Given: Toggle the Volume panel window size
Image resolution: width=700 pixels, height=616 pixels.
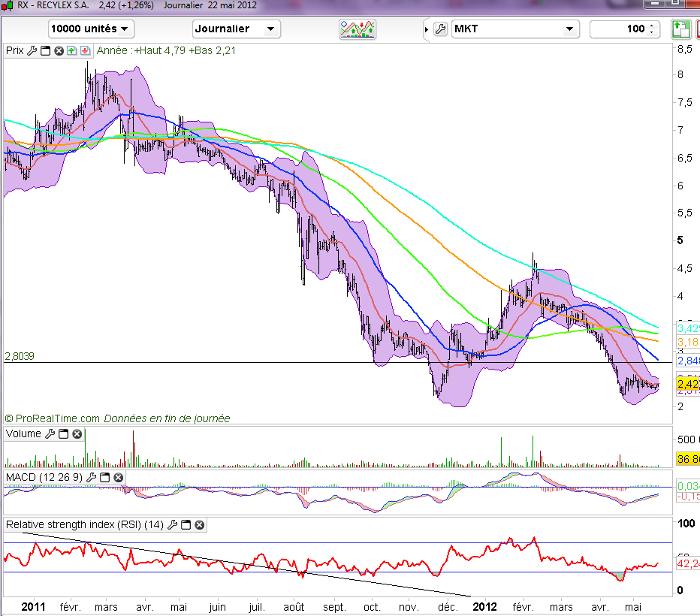Looking at the screenshot, I should click(63, 434).
